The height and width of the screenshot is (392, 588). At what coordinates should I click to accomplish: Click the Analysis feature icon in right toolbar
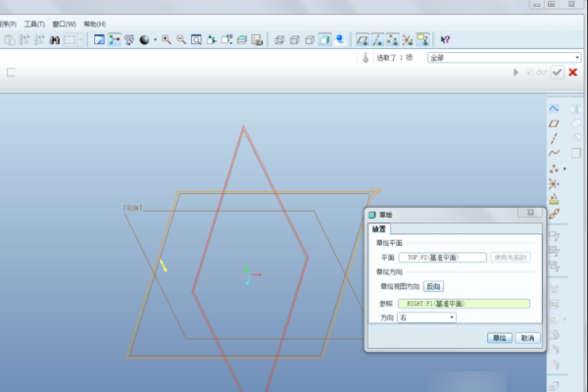click(x=554, y=199)
